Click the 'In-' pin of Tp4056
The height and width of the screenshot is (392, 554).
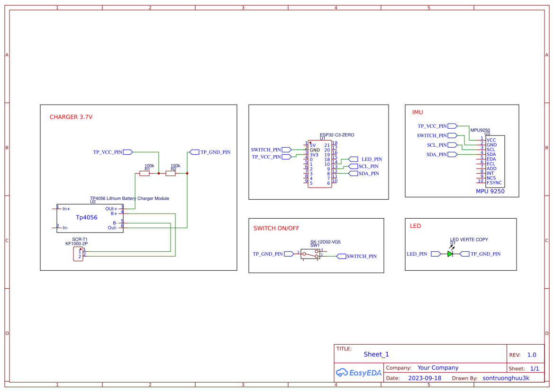tap(65, 228)
